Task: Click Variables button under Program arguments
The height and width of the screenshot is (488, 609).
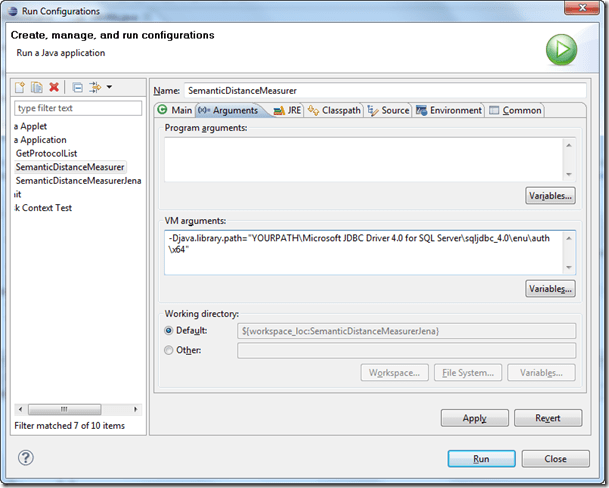Action: click(x=550, y=196)
